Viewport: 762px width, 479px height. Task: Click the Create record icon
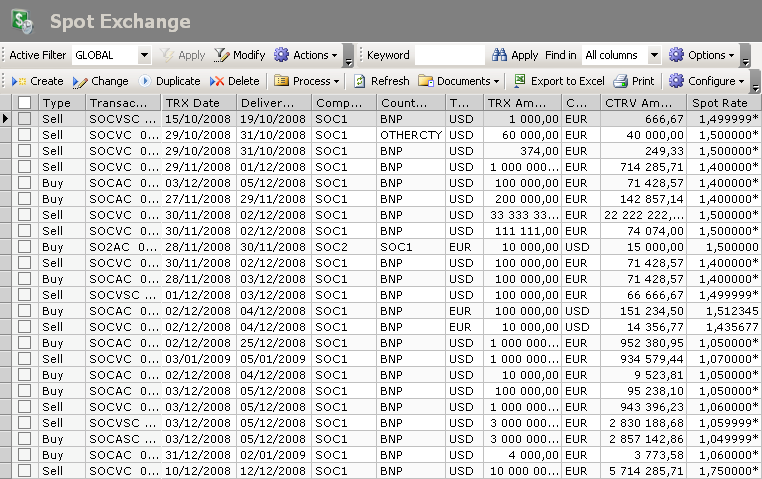click(x=19, y=81)
